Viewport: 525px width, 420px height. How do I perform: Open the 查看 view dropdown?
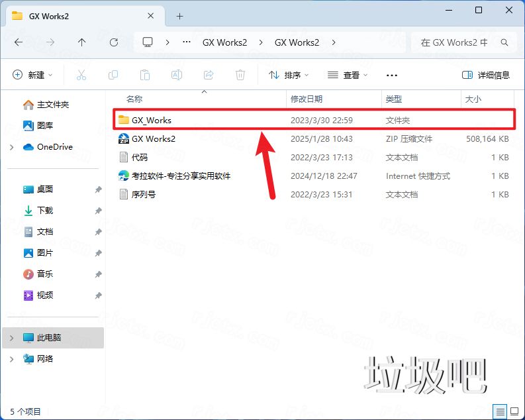tap(347, 75)
